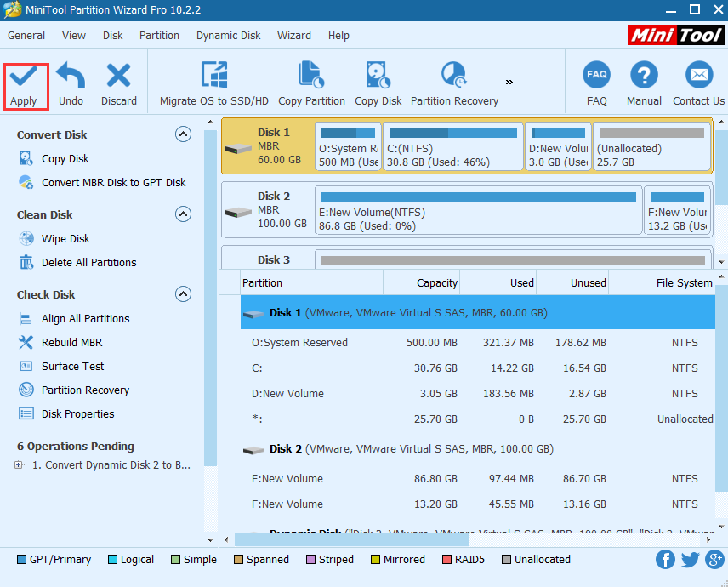Apply the pending operations
The image size is (728, 587).
click(24, 86)
